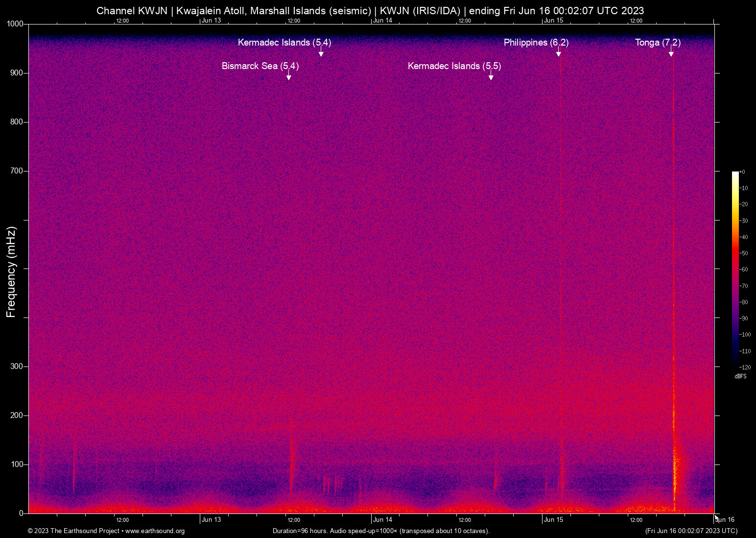Click the Bismarck Sea (5.4) arrow marker
The height and width of the screenshot is (538, 756).
289,77
